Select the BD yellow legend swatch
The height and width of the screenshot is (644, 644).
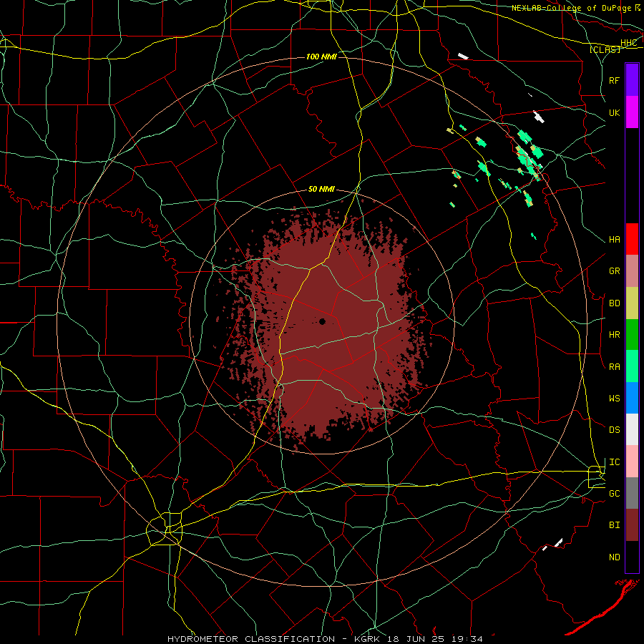pos(632,303)
